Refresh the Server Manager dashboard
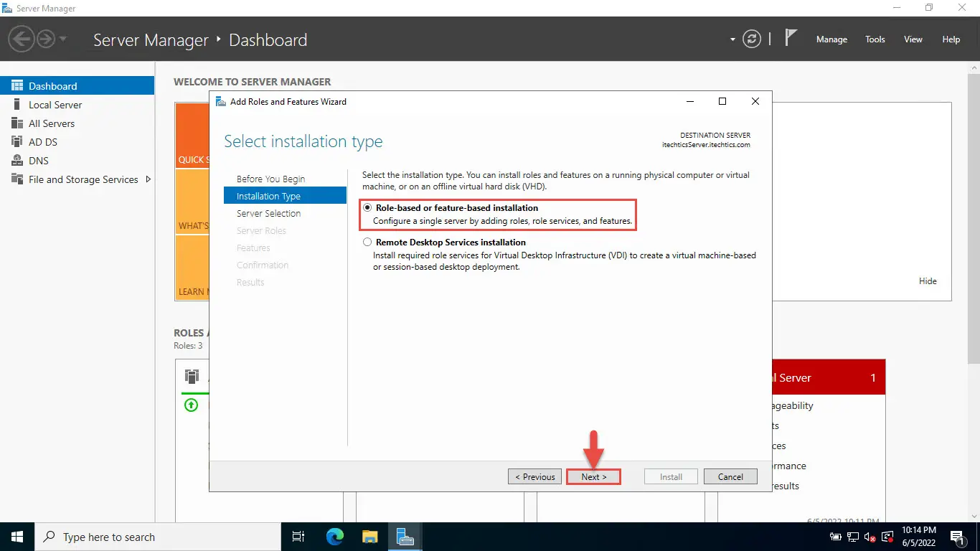Viewport: 980px width, 551px height. click(751, 39)
